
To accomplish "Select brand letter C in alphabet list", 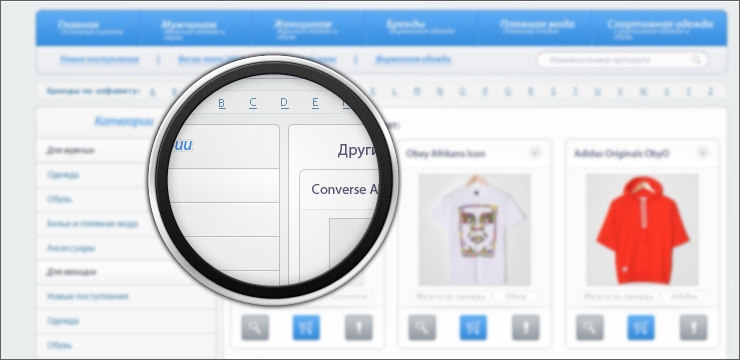I will point(253,103).
